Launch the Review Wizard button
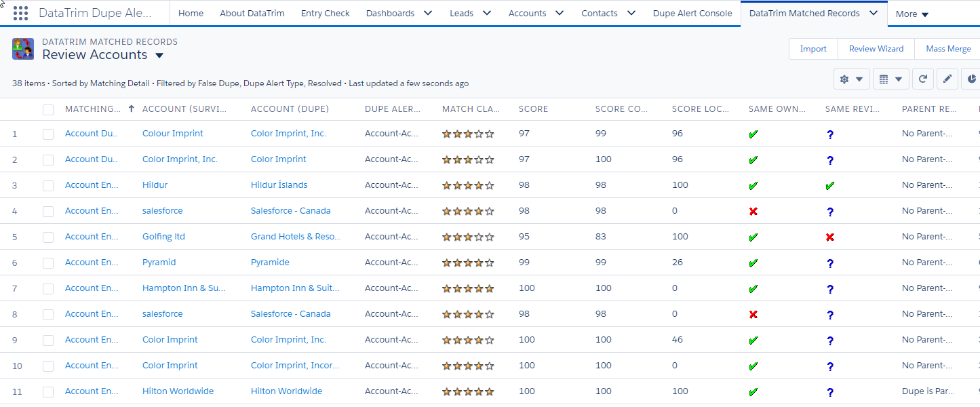This screenshot has width=980, height=407. click(876, 49)
